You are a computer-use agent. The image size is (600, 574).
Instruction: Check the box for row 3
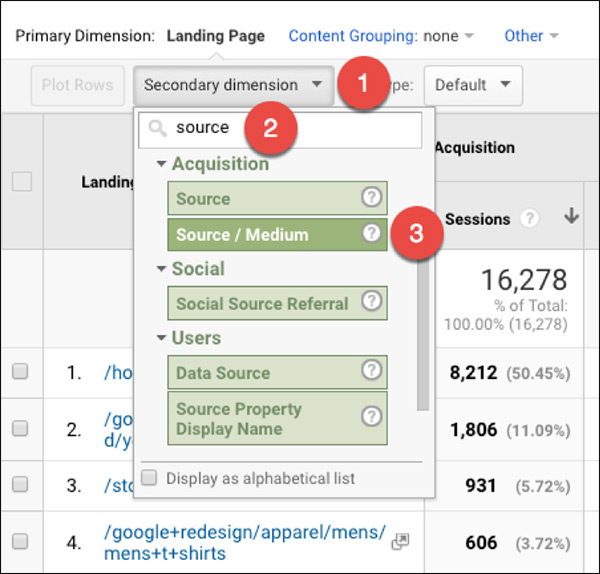[20, 484]
